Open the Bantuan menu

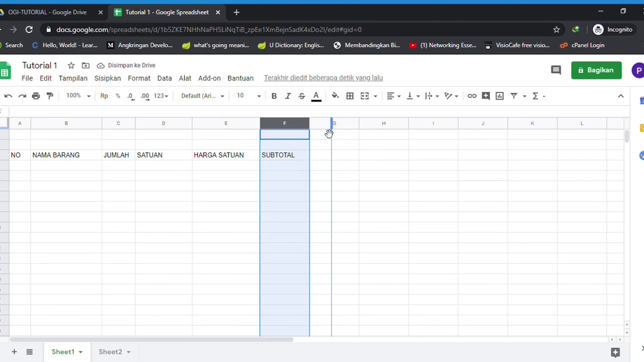coord(240,78)
